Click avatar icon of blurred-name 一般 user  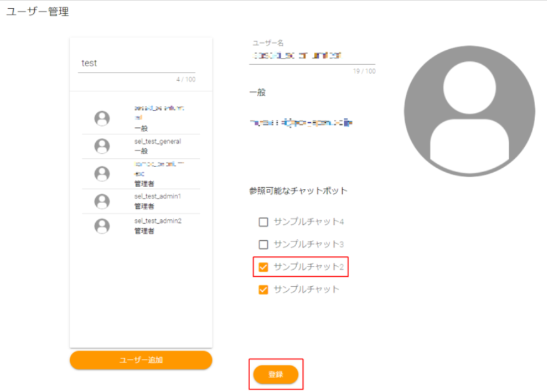tap(101, 118)
